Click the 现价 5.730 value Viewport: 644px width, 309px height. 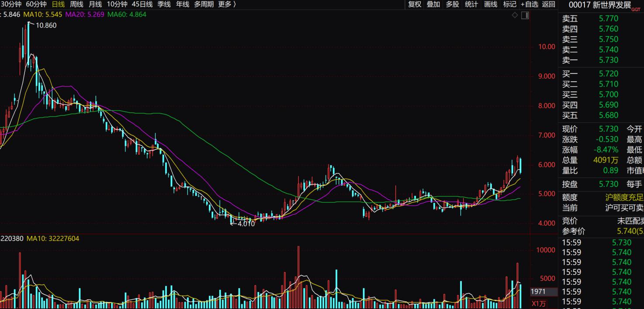click(609, 129)
